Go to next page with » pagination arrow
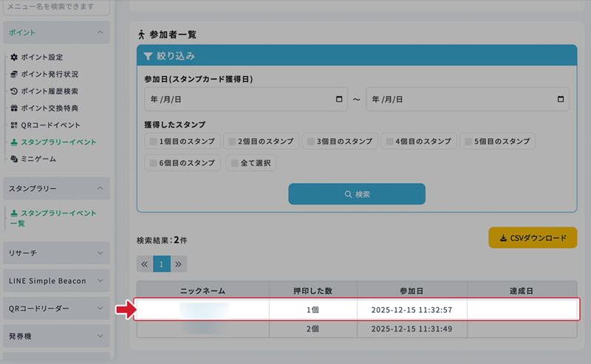The height and width of the screenshot is (364, 591). (179, 264)
